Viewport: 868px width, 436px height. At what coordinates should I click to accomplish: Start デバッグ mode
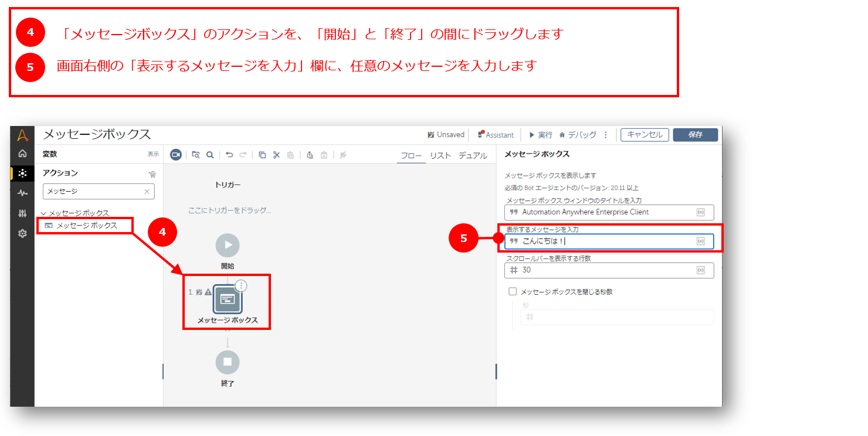[578, 135]
